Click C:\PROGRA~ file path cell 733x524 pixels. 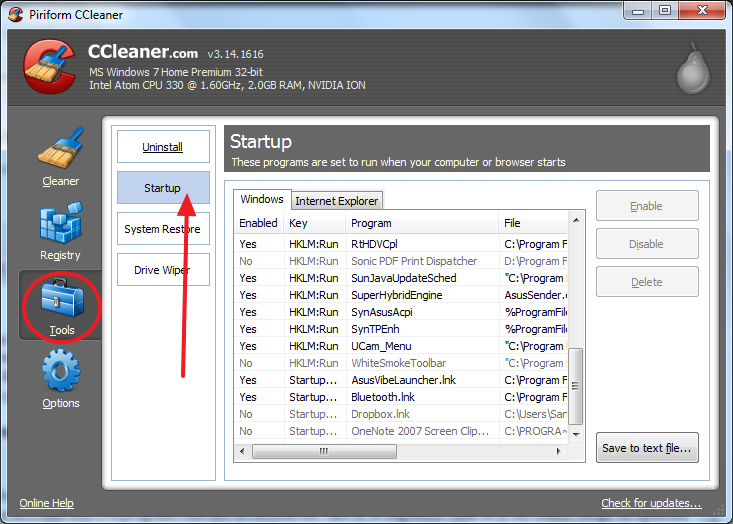point(535,431)
